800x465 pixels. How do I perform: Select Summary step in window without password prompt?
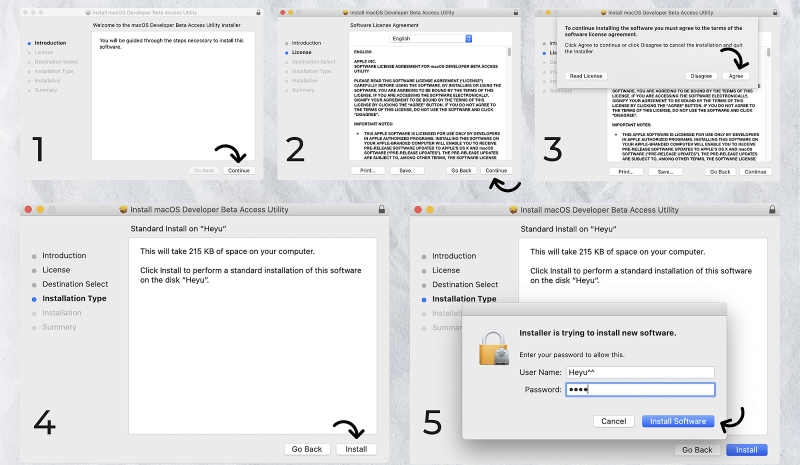click(59, 327)
